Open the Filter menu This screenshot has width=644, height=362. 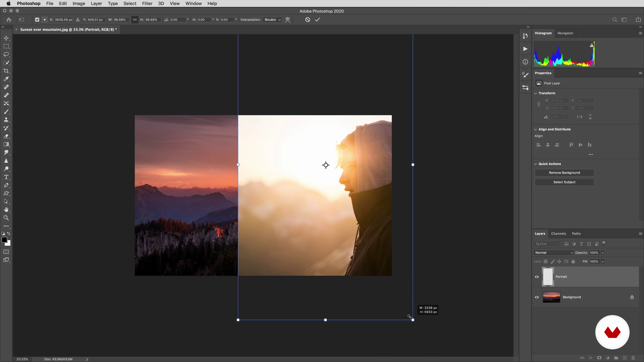(147, 4)
